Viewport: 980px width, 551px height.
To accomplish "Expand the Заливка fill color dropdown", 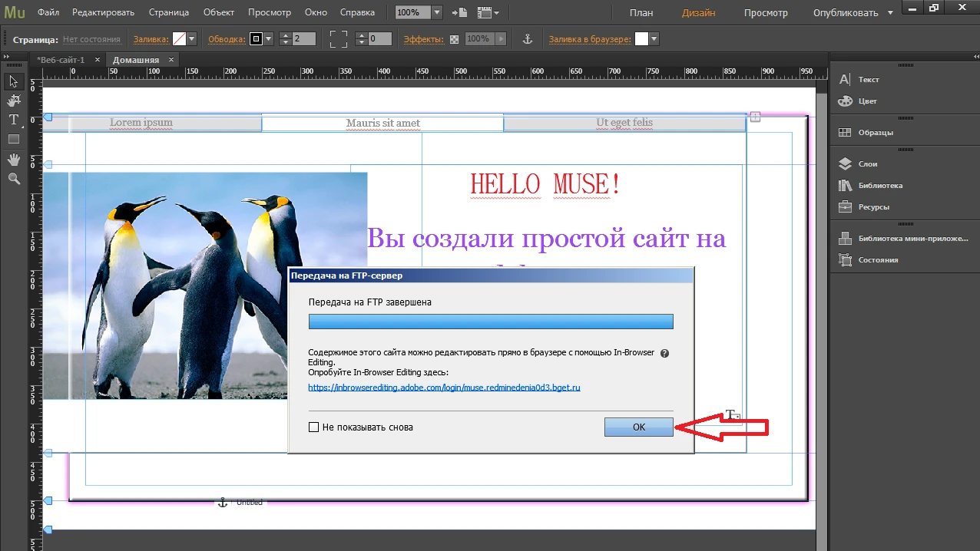I will [x=191, y=39].
